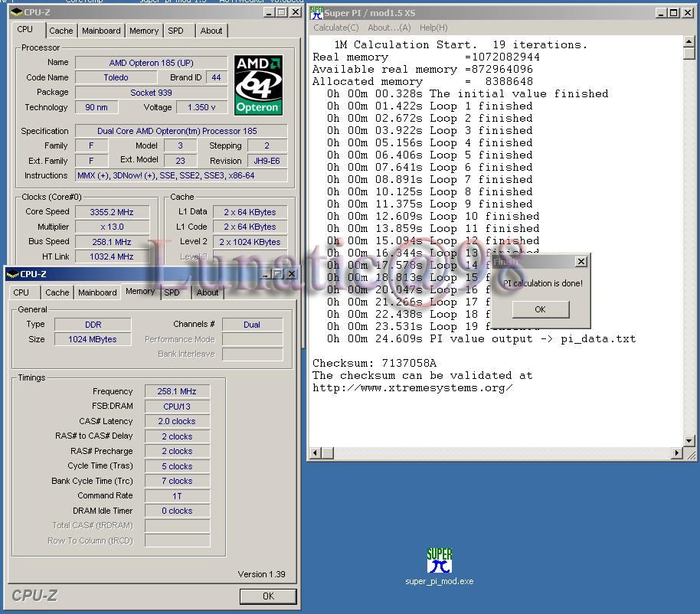Click Level 2 value 2 x 1024 KBytes
The image size is (700, 614).
tap(250, 242)
